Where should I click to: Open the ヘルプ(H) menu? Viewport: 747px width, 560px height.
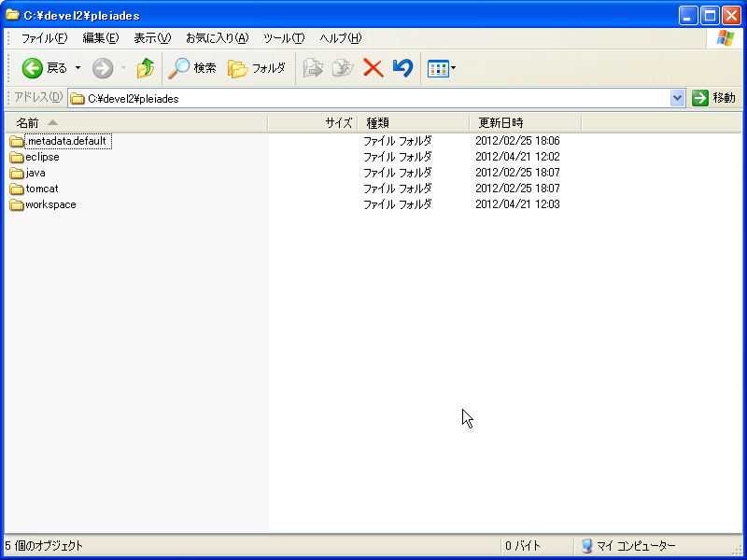(340, 38)
